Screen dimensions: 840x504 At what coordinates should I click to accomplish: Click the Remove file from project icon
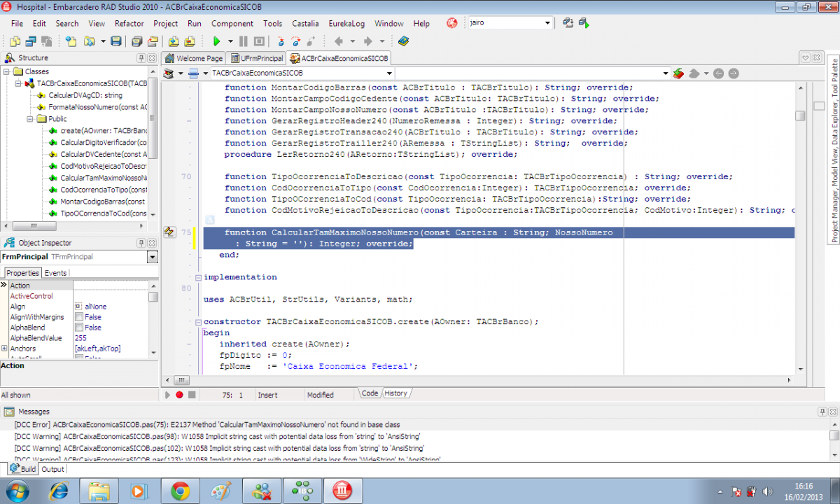190,41
